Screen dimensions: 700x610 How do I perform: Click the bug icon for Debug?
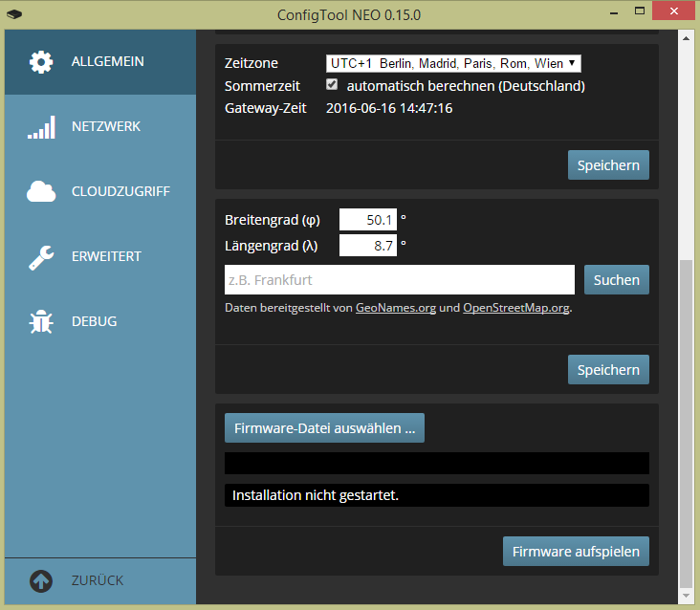[x=41, y=322]
